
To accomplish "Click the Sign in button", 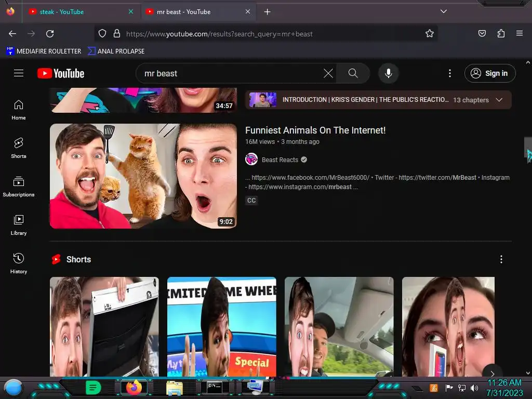I will (490, 73).
